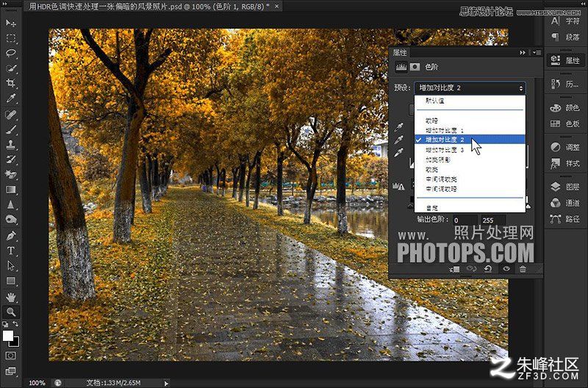Reset adjustment to defaults
Viewport: 588px width, 388px height.
488,269
